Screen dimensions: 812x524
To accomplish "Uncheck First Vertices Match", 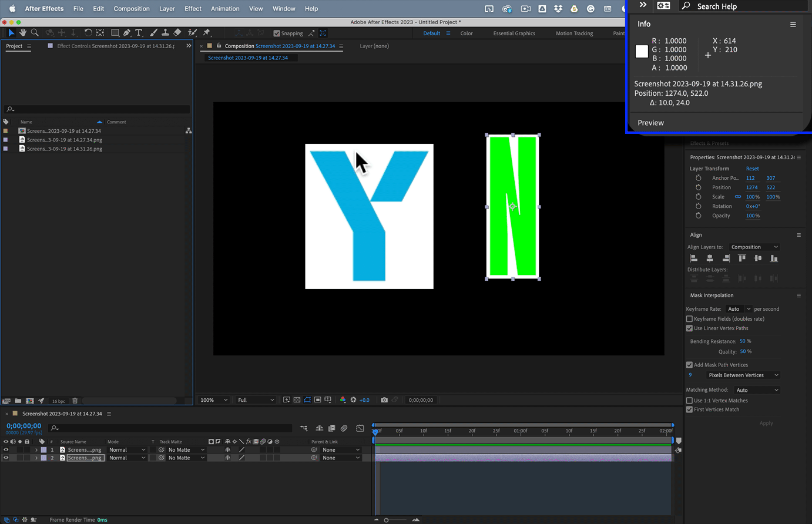I will pos(689,409).
